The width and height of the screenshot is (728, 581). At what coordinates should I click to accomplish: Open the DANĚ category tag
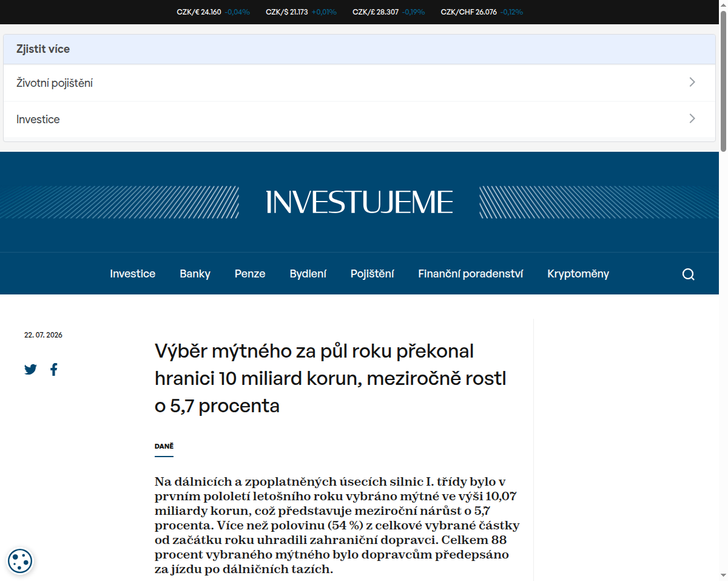(164, 446)
